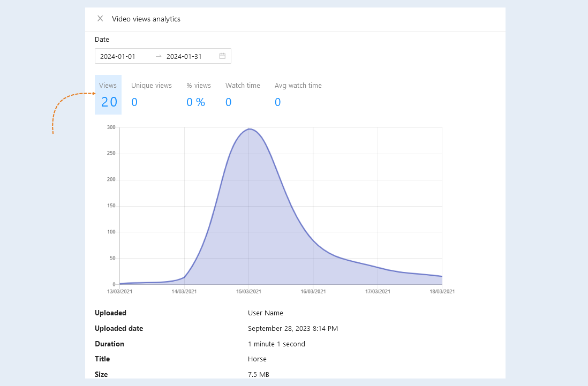Click the User Name value
This screenshot has width=588, height=386.
(266, 313)
